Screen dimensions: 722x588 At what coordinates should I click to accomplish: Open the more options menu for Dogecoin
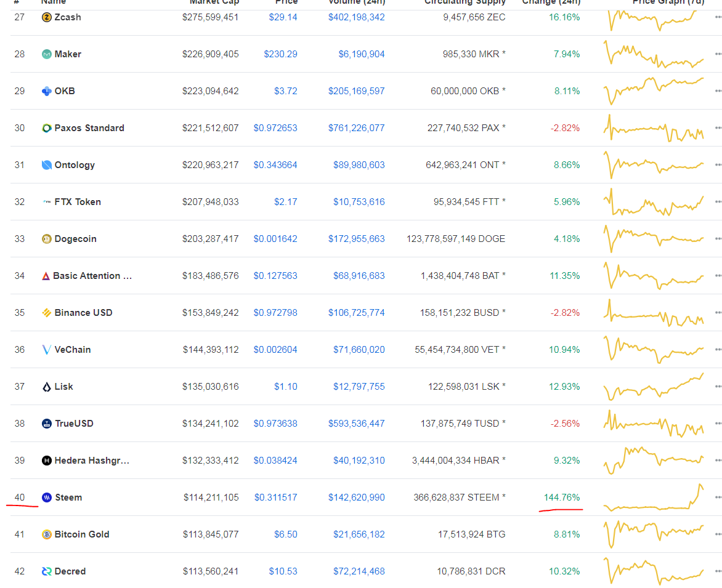pyautogui.click(x=718, y=239)
